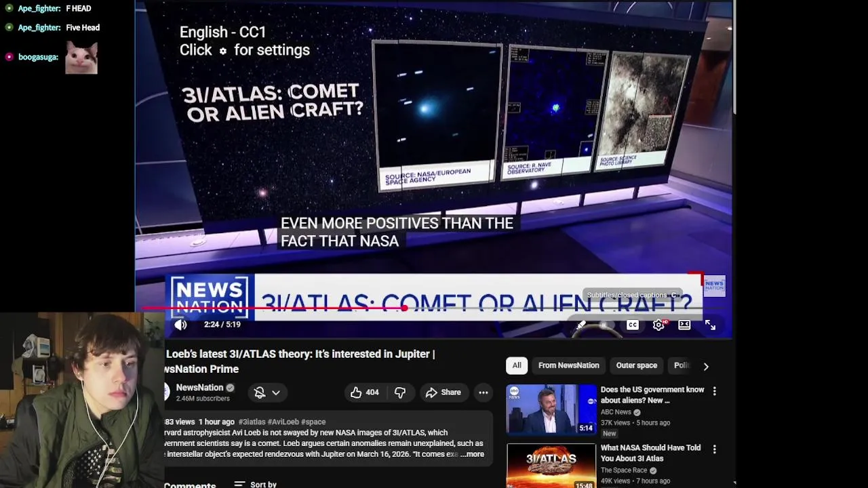Select the 'From NewsNation' chip

click(568, 365)
